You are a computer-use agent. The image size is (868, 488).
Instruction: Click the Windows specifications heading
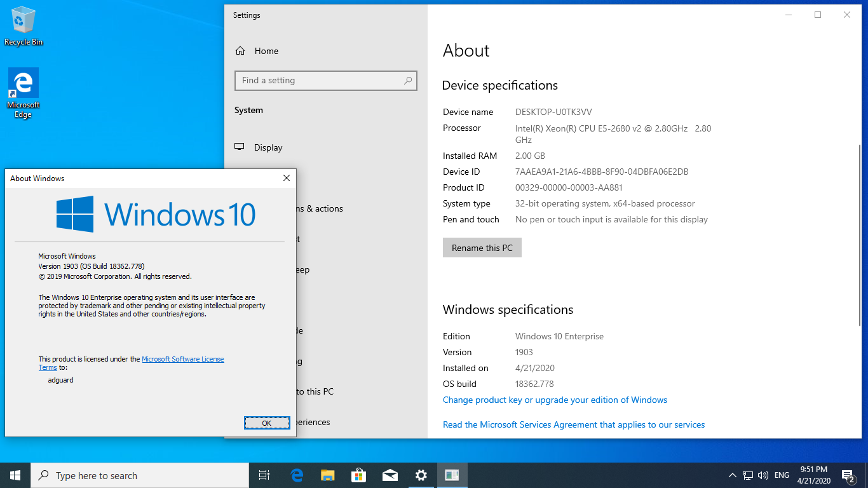(x=508, y=310)
